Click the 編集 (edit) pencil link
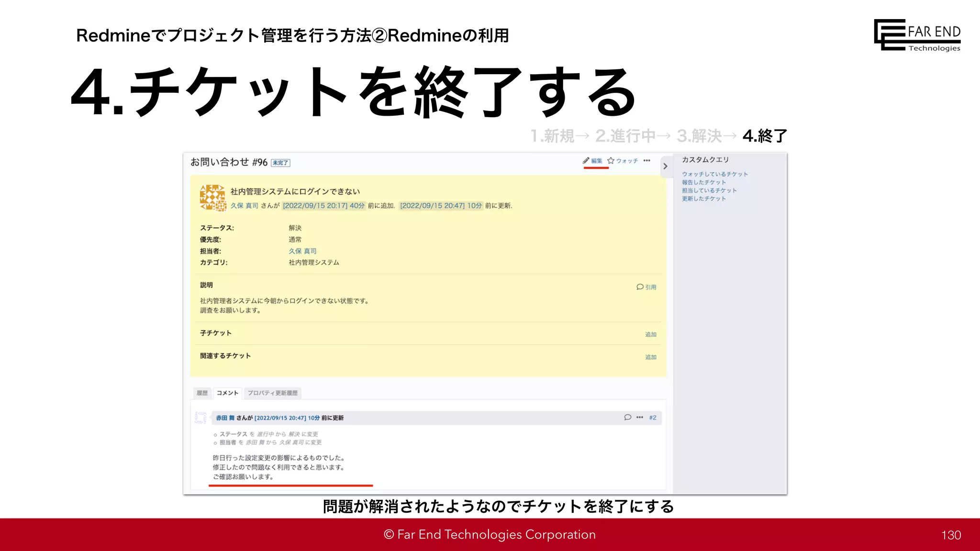The height and width of the screenshot is (551, 980). click(x=592, y=161)
